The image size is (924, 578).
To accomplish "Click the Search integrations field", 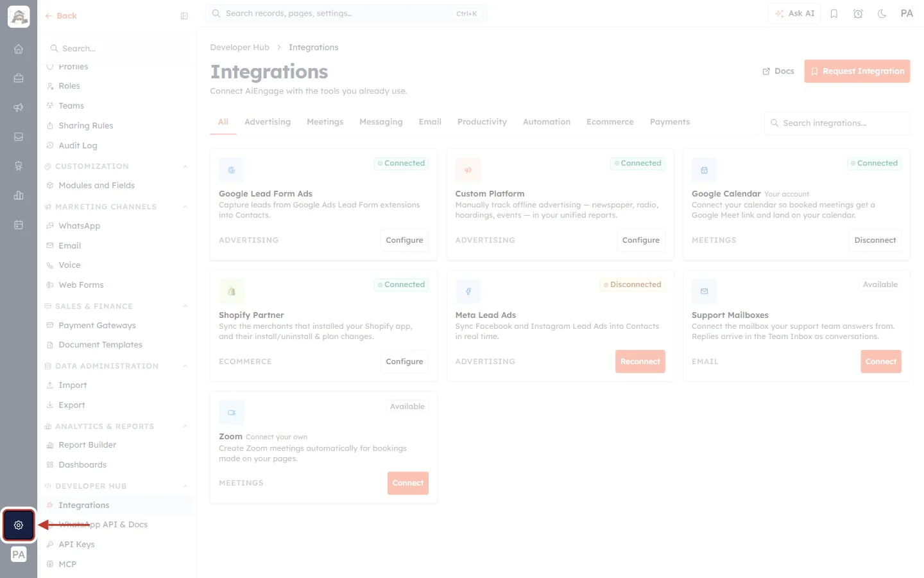I will tap(837, 123).
